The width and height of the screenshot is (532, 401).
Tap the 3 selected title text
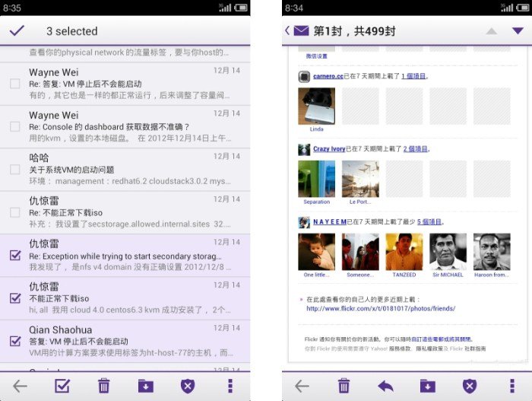click(x=72, y=31)
